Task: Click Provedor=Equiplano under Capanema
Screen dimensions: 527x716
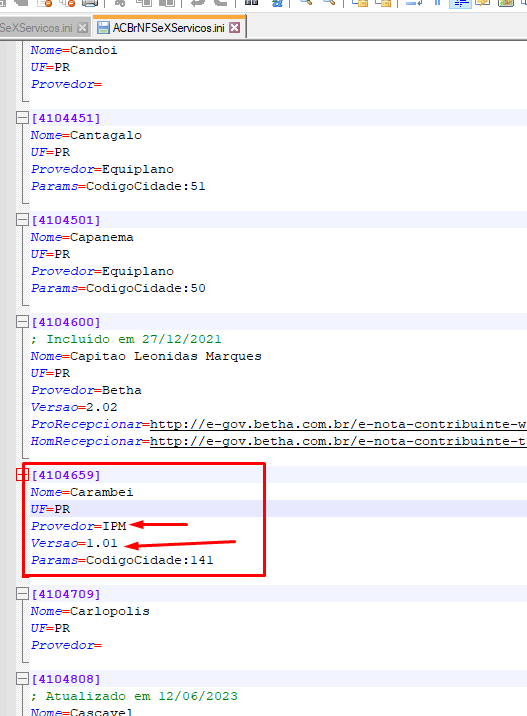Action: pyautogui.click(x=102, y=271)
